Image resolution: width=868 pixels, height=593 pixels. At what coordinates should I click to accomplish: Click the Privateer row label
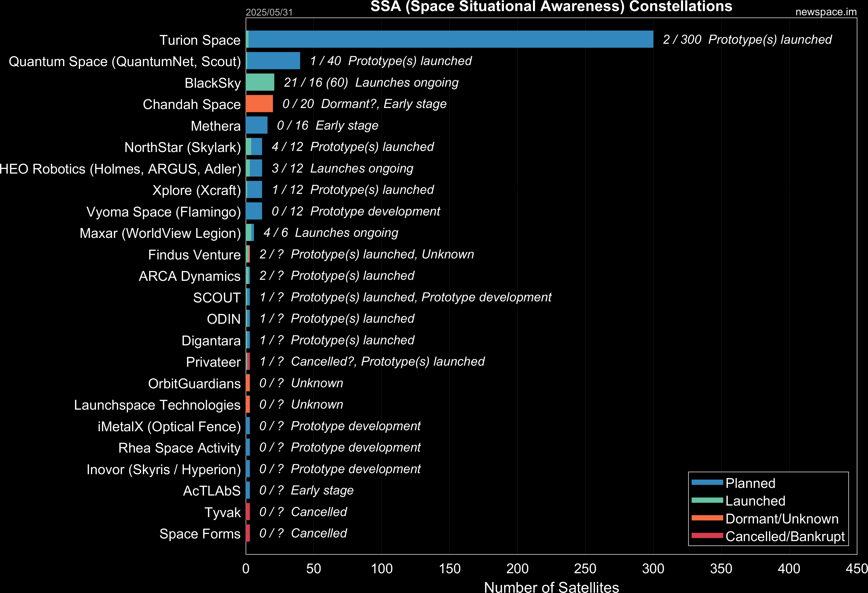click(x=213, y=362)
